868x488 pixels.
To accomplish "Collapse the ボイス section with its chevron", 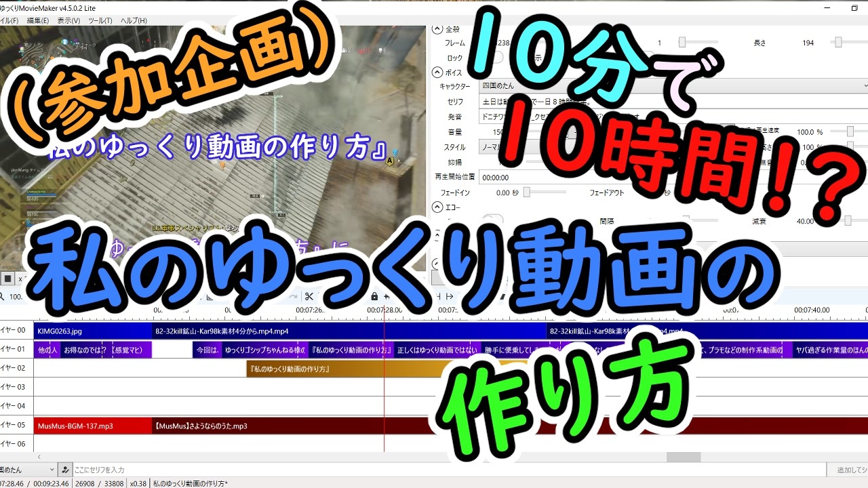I will (436, 73).
